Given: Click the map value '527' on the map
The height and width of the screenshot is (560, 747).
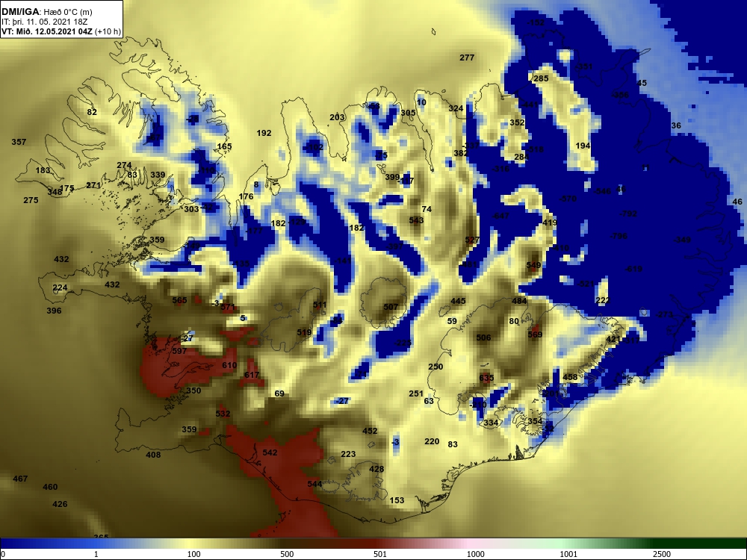Looking at the screenshot, I should (472, 240).
